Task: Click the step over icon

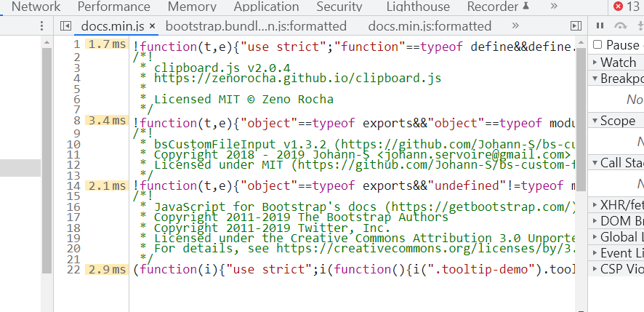Action: [620, 26]
